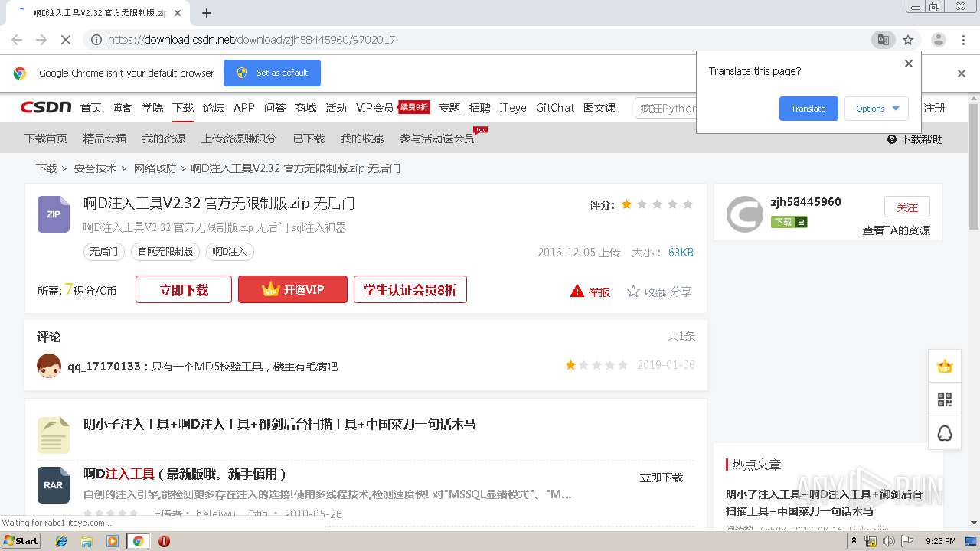Viewport: 980px width, 551px height.
Task: Select the 上传资源赚积分 tab
Action: 239,139
